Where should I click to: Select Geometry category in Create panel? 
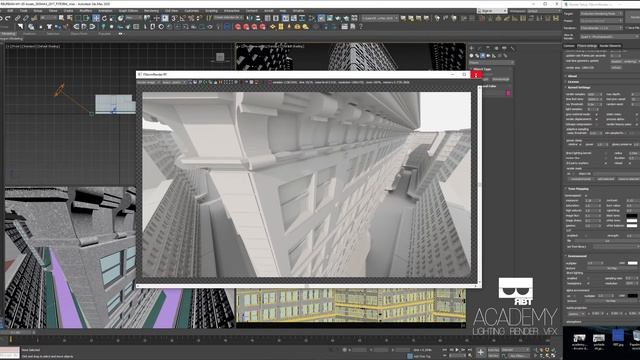tap(471, 56)
